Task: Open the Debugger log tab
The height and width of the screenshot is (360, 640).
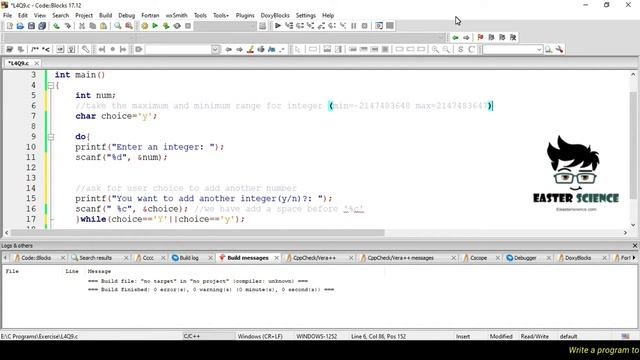Action: (525, 258)
